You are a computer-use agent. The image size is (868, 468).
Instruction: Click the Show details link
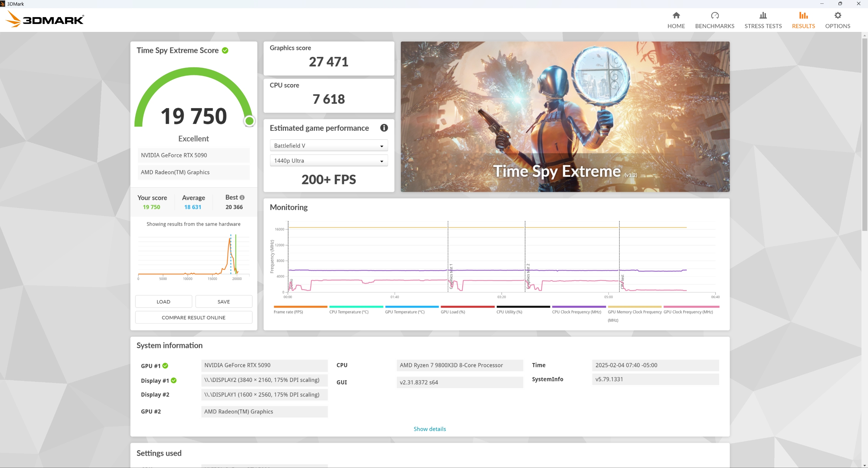tap(430, 429)
